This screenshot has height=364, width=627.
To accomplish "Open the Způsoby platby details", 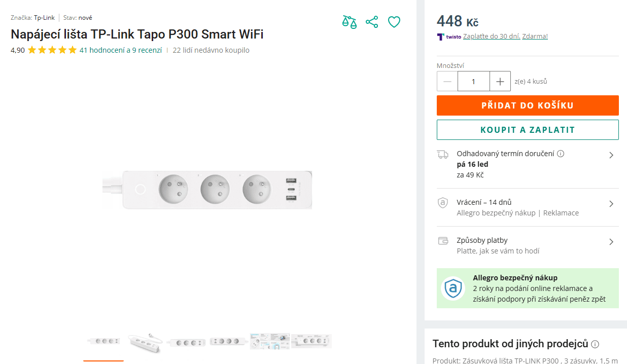I will 611,242.
